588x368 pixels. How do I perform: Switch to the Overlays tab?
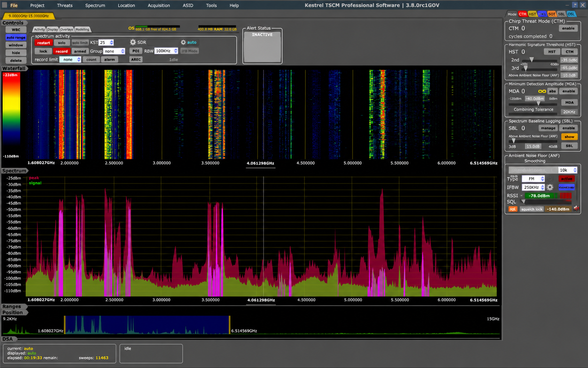pyautogui.click(x=67, y=29)
